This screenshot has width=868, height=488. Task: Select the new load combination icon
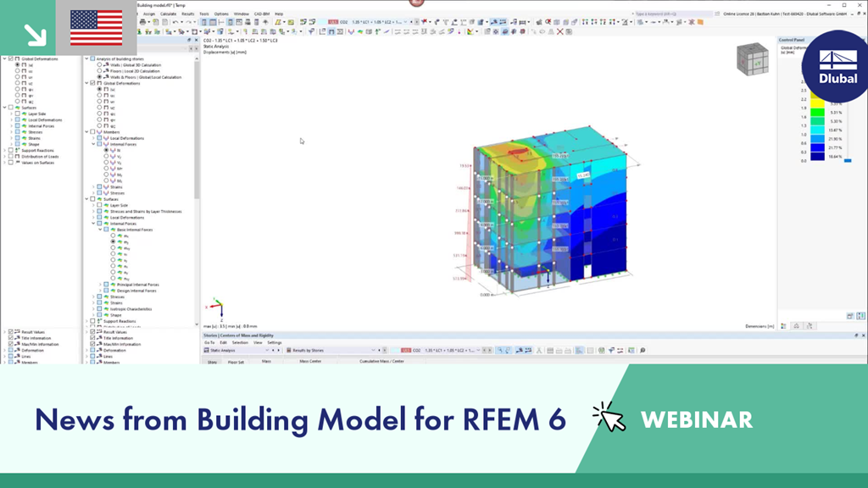click(x=422, y=21)
